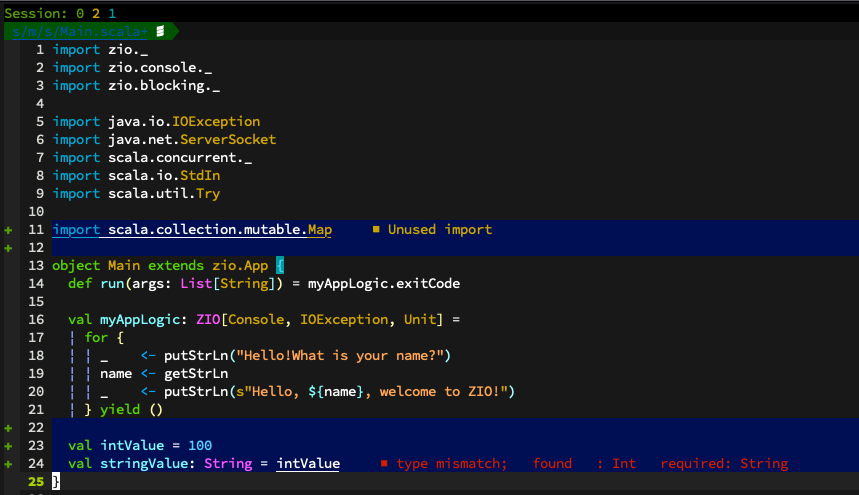Click 'stringValue' on line 24
This screenshot has height=495, width=859.
click(x=144, y=463)
